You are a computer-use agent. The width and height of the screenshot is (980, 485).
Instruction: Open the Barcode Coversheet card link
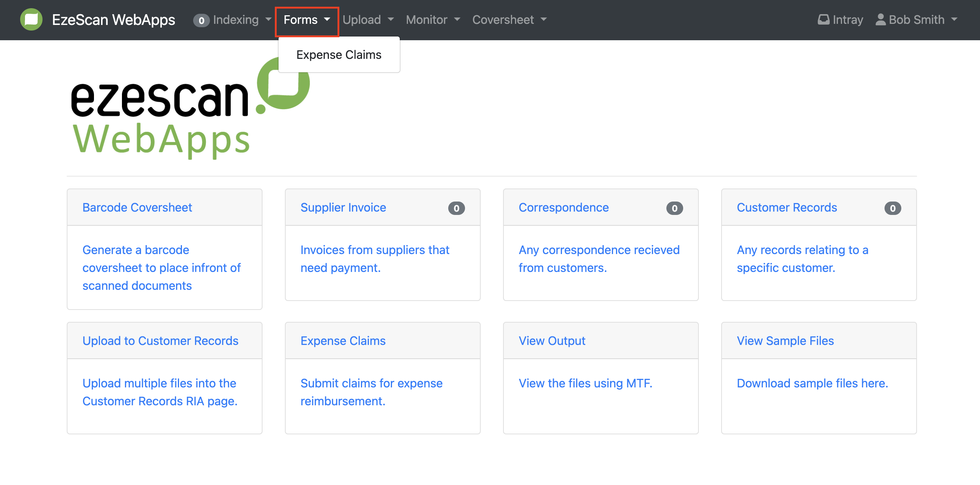click(x=137, y=207)
